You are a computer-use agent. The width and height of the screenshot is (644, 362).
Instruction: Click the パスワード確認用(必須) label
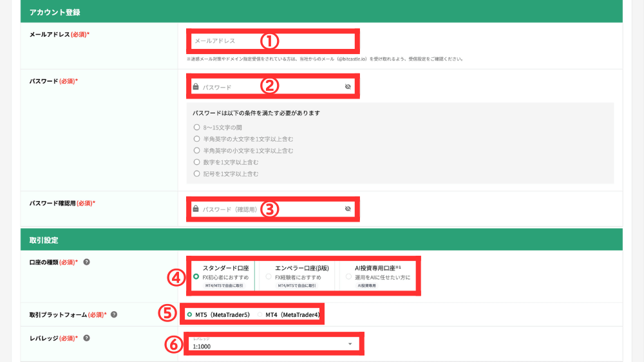(x=62, y=203)
